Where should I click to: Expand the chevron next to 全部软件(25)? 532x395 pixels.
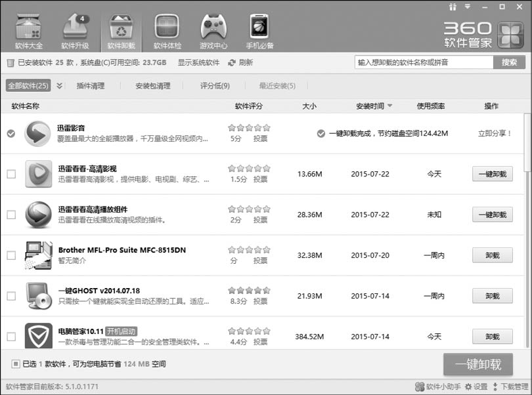(x=59, y=85)
